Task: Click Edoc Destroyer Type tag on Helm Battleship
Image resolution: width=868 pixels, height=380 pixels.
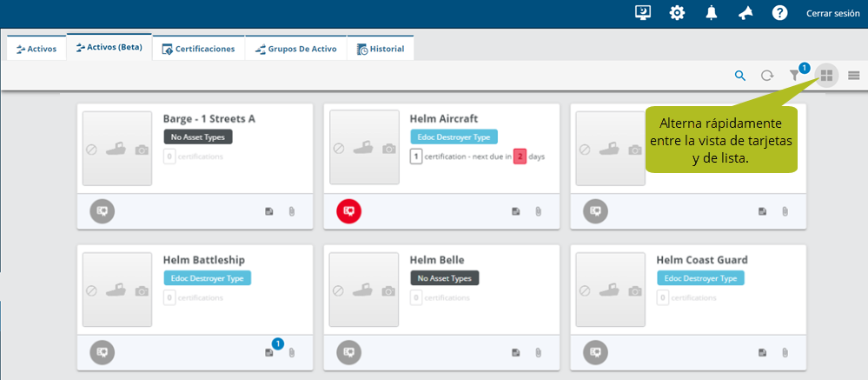Action: (x=207, y=278)
